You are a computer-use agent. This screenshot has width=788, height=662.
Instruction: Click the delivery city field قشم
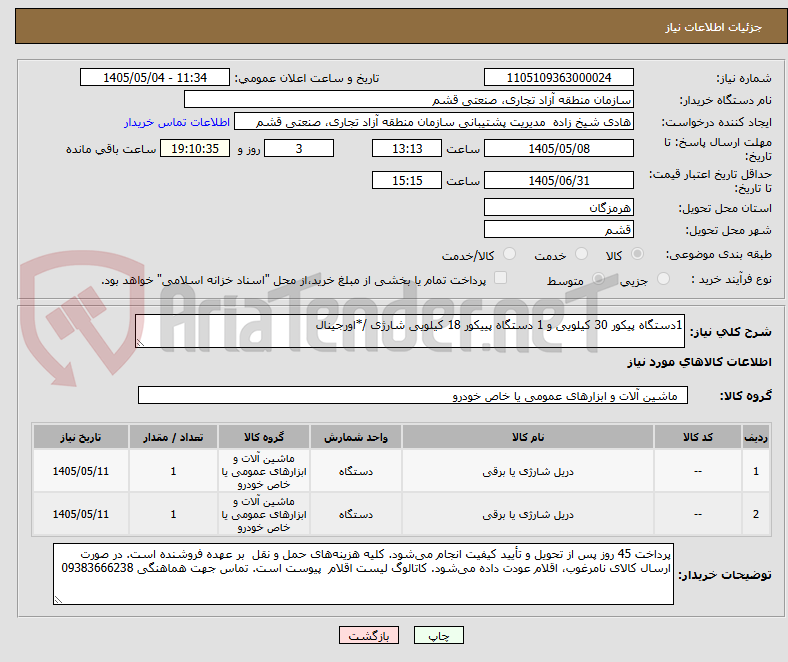coord(558,229)
